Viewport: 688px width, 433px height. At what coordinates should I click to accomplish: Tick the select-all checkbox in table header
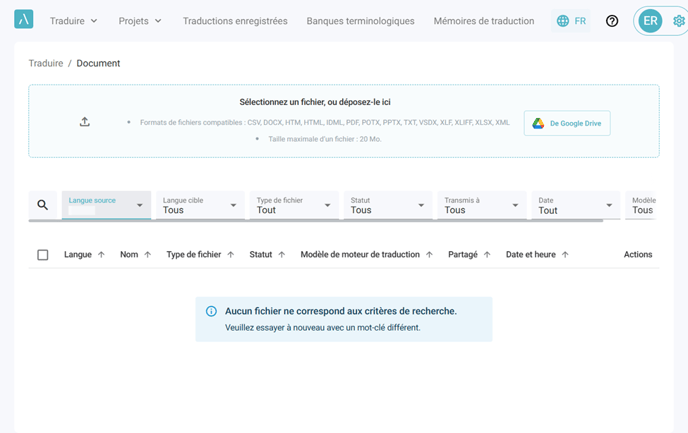(x=43, y=255)
